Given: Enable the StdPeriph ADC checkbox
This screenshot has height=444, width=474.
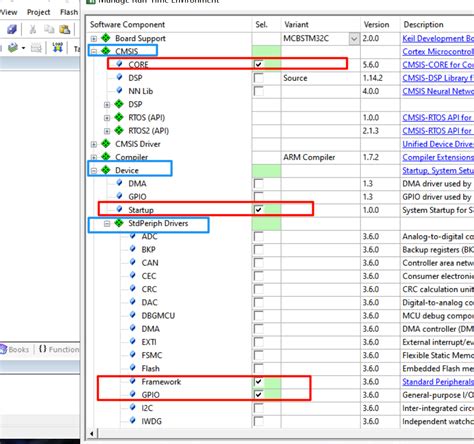Looking at the screenshot, I should 258,237.
